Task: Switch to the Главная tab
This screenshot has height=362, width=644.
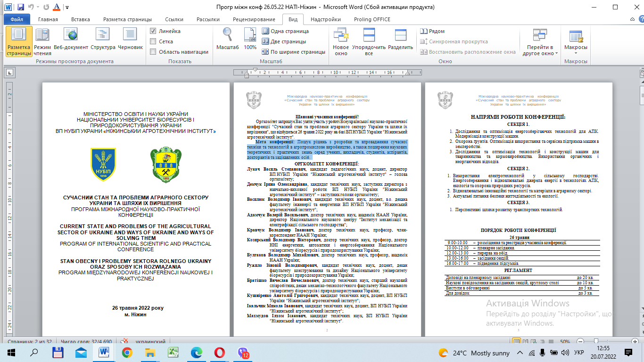Action: click(x=48, y=19)
